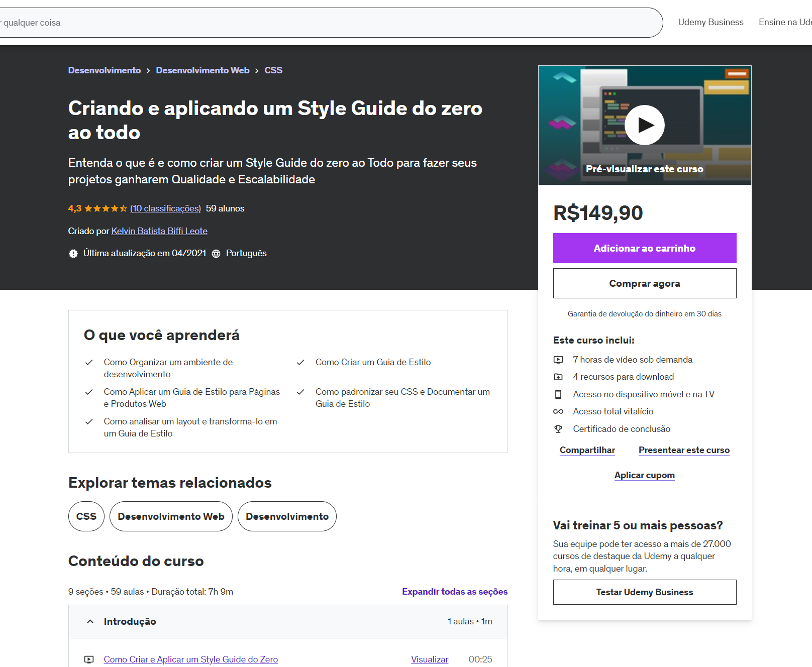812x667 pixels.
Task: Click '7 horas de vídeo sob demanda'
Action: click(x=633, y=360)
